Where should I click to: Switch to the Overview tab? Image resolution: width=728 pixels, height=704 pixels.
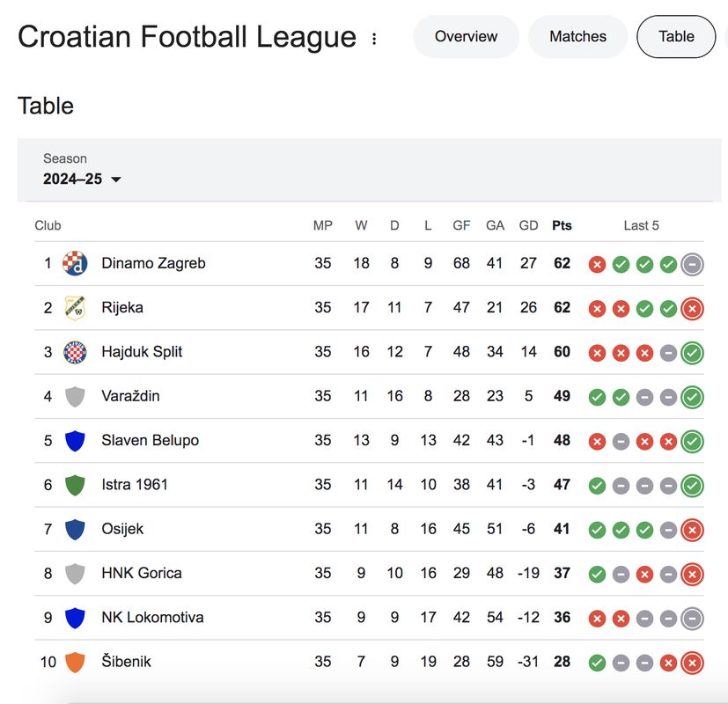click(x=466, y=36)
